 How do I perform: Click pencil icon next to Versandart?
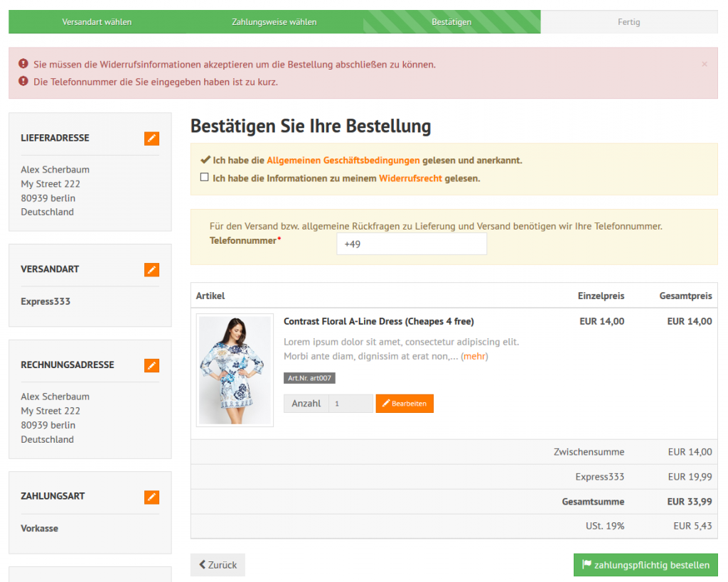pyautogui.click(x=151, y=270)
